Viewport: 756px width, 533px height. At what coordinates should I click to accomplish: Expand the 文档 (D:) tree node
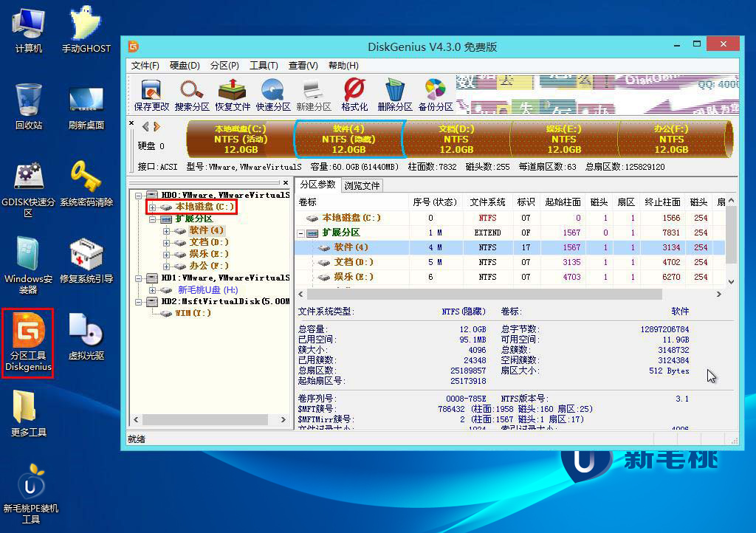click(166, 243)
